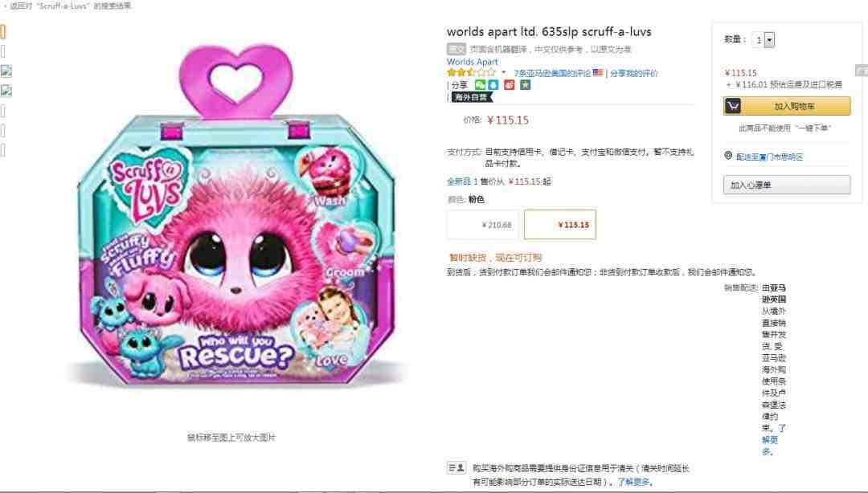Viewport: 868px width, 493px height.
Task: Expand the star rating breakdown arrow
Action: pyautogui.click(x=503, y=72)
